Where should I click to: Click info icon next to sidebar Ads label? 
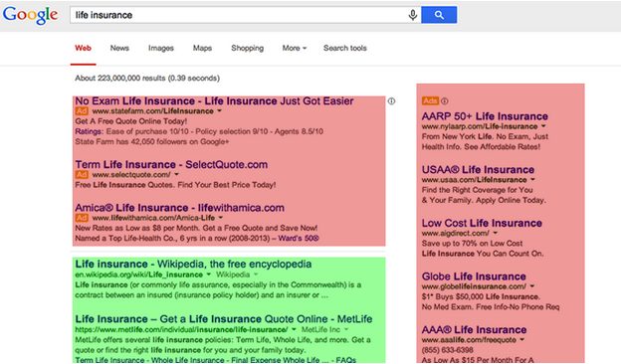coord(445,101)
